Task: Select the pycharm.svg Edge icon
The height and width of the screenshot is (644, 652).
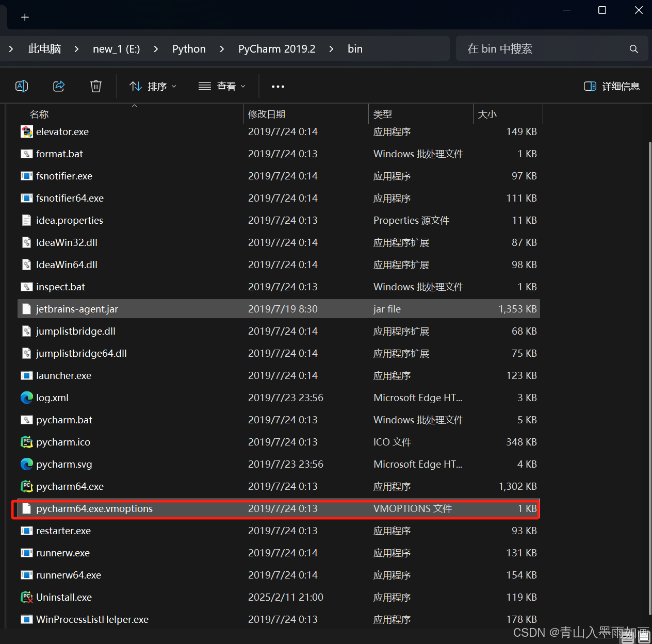Action: pos(27,464)
